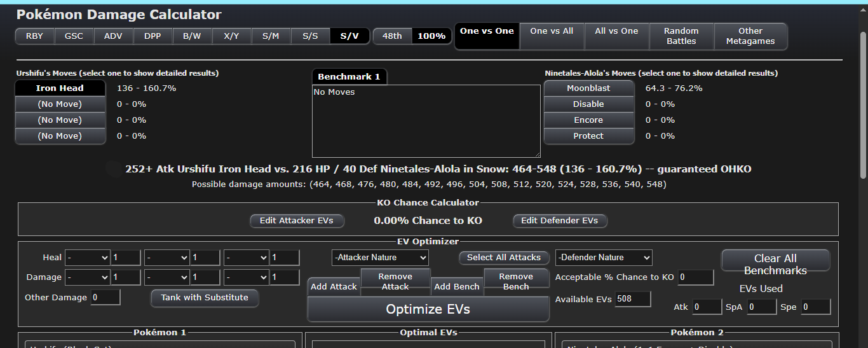Select the S/S generation option
The width and height of the screenshot is (868, 348).
310,36
